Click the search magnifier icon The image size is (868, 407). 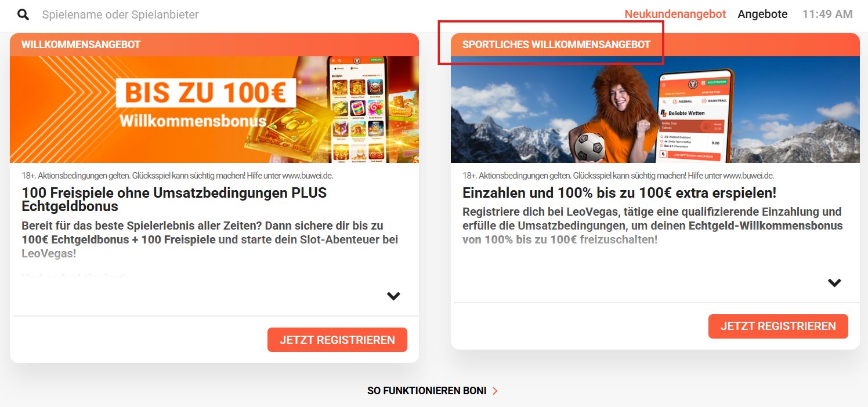pyautogui.click(x=23, y=14)
